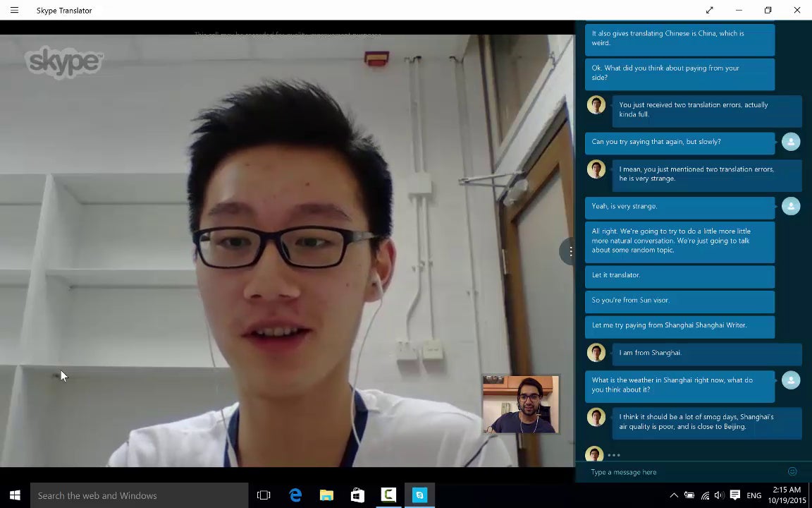Click the contact photo beside "You just received two translation errors"

(596, 104)
